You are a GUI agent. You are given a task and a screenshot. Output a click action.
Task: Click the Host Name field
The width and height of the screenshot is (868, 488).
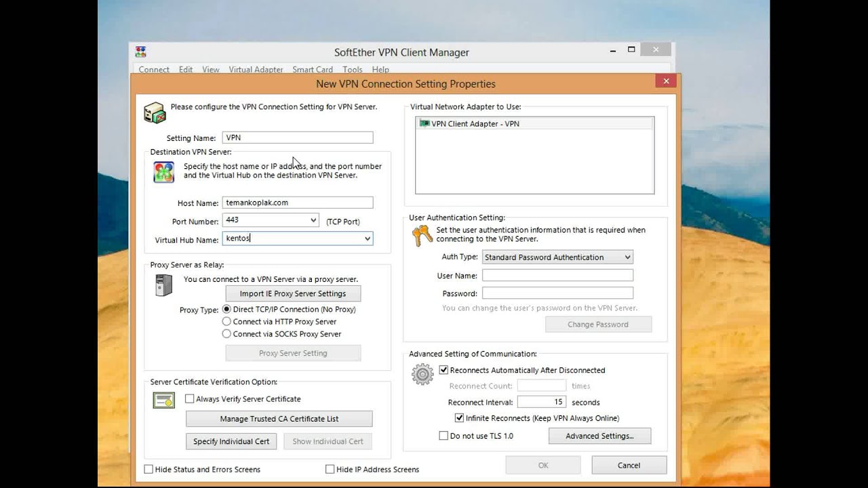coord(298,203)
